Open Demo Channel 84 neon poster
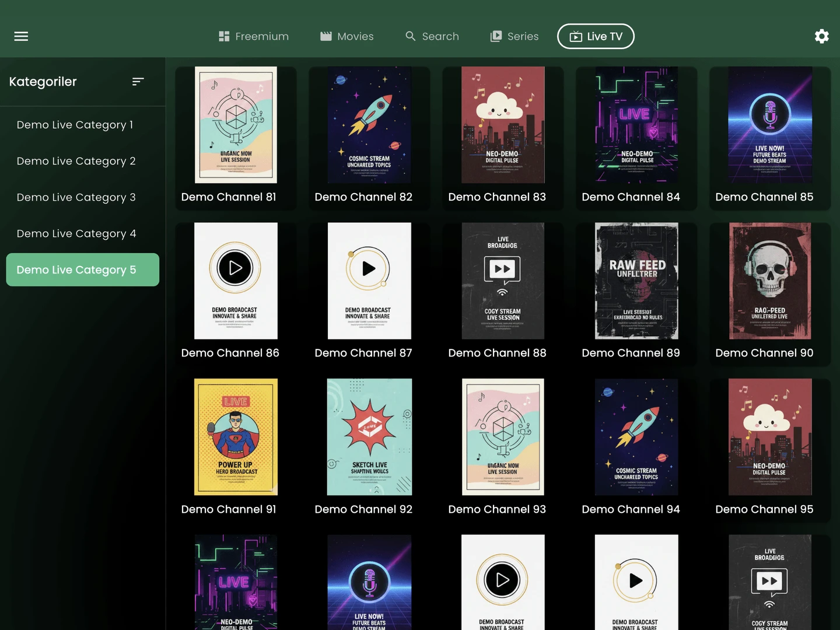This screenshot has height=630, width=840. pyautogui.click(x=636, y=125)
